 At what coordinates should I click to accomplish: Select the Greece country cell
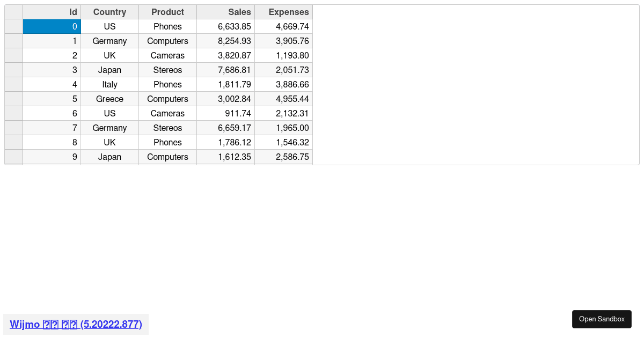[109, 99]
